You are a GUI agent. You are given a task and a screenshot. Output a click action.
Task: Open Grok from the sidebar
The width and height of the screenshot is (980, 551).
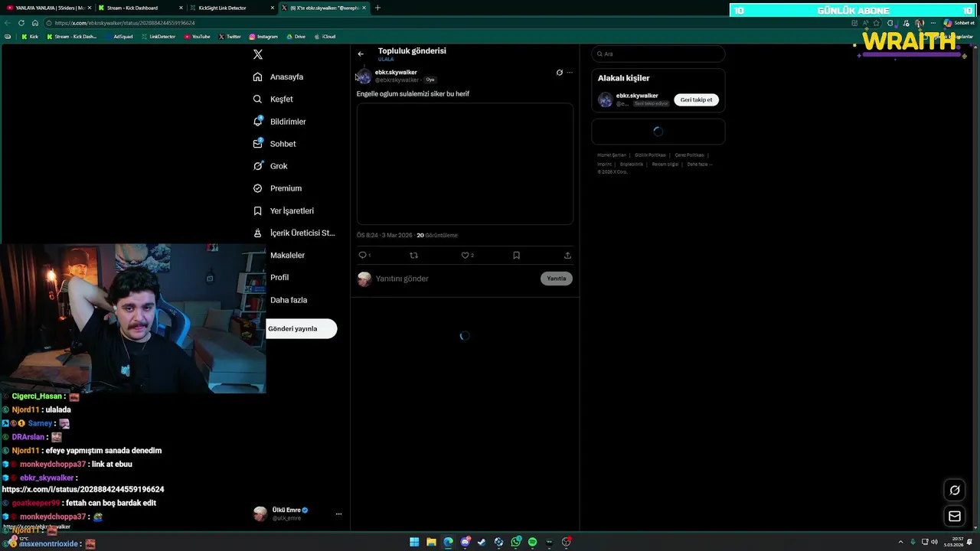270,166
